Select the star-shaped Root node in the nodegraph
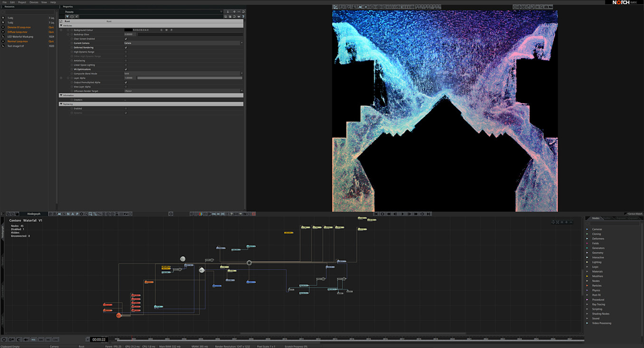Screen dimensions: 644x348 (x=249, y=263)
